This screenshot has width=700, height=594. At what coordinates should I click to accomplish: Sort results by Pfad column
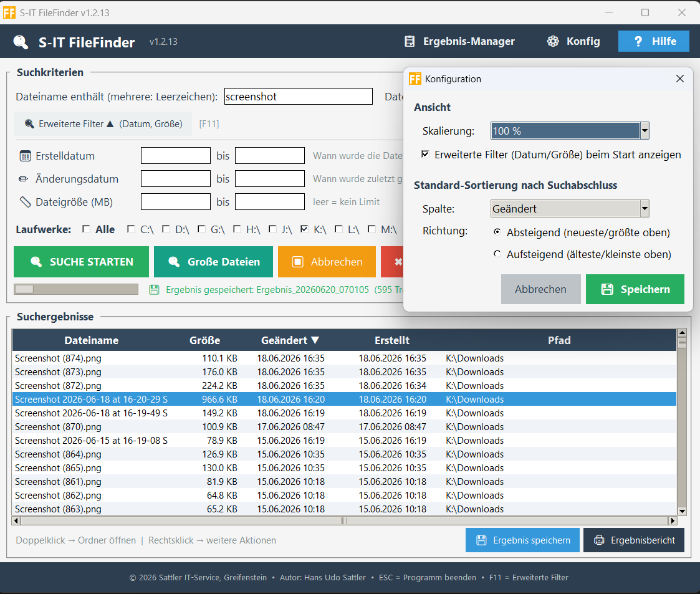point(559,340)
